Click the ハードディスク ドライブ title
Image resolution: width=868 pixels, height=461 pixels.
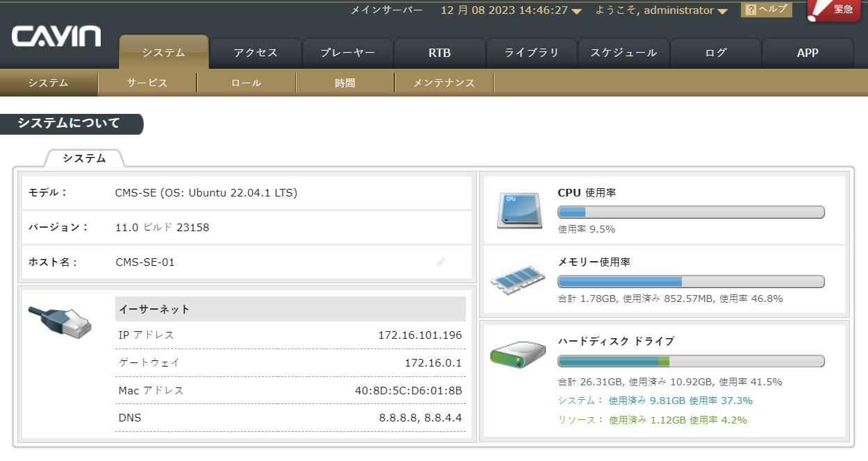[x=616, y=341]
